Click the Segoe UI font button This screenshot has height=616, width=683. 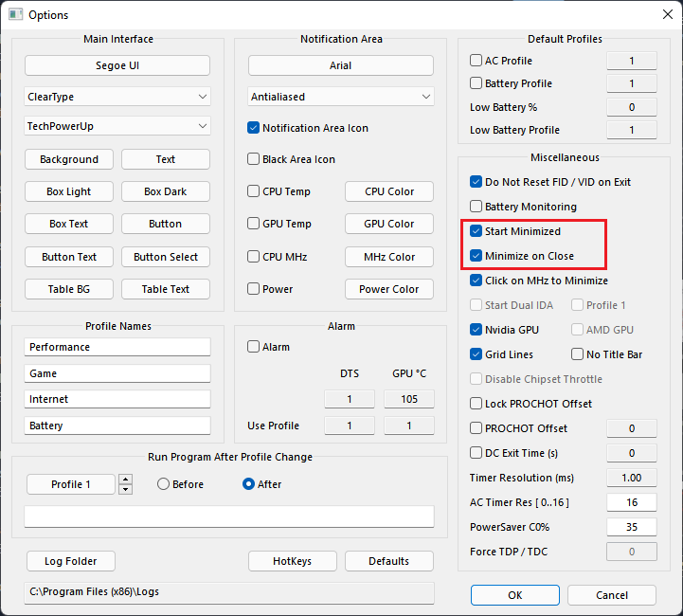coord(117,65)
